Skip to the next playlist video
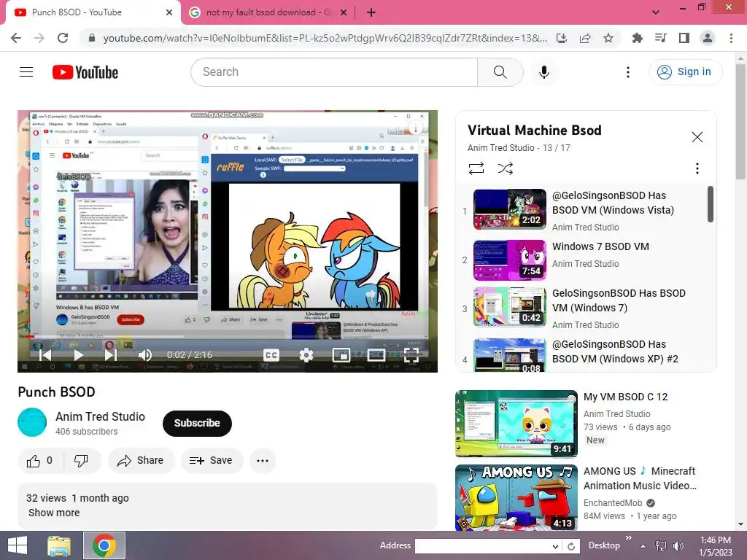747x560 pixels. click(x=111, y=355)
